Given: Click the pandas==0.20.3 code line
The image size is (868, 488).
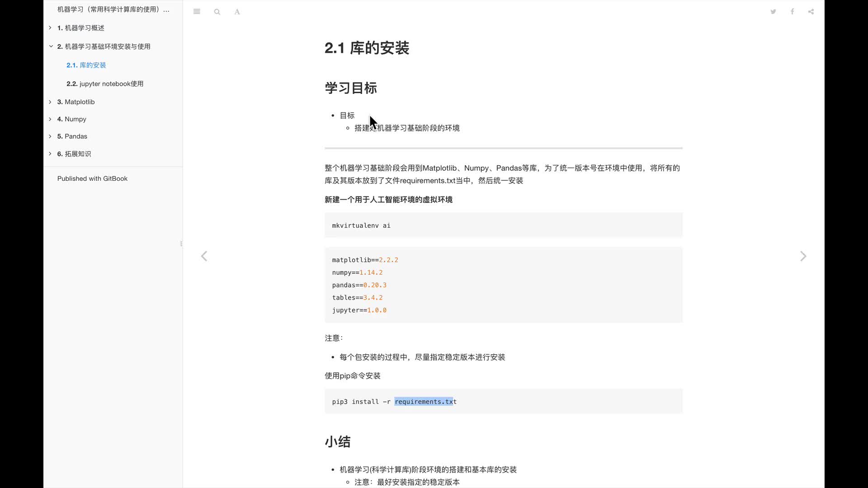Looking at the screenshot, I should [x=359, y=285].
